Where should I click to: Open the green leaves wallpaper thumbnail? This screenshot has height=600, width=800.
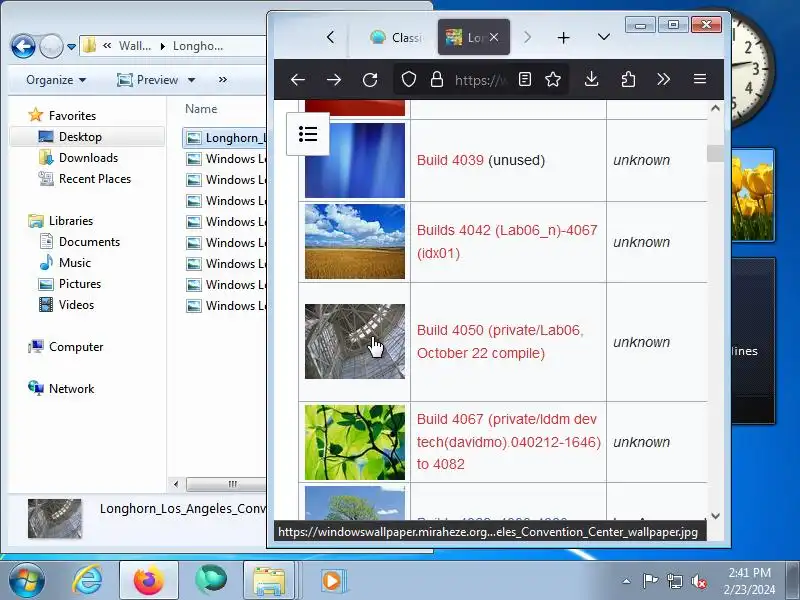point(355,442)
